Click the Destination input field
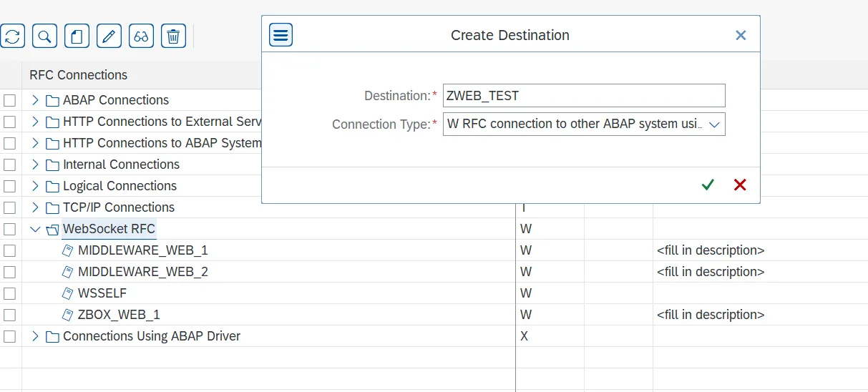Image resolution: width=868 pixels, height=392 pixels. 584,96
